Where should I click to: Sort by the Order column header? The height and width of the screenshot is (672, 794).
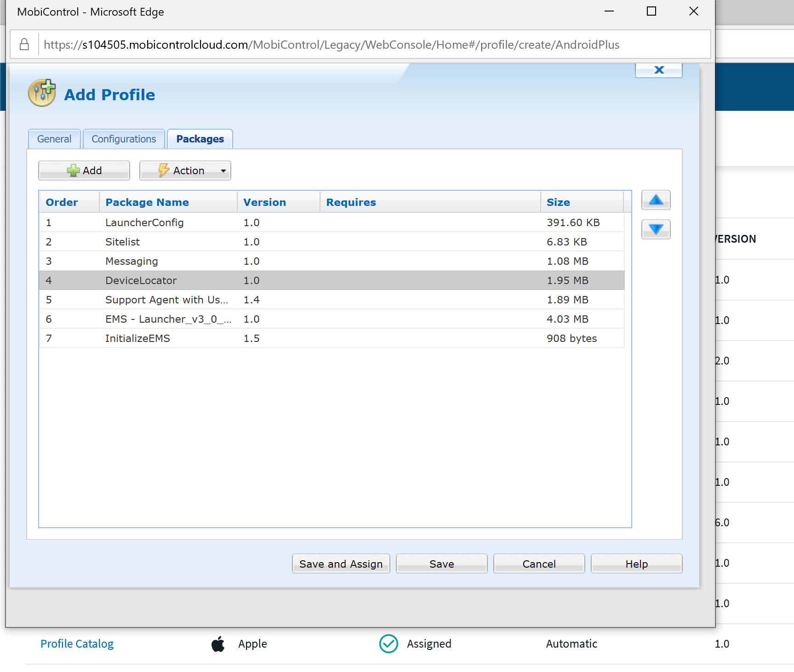coord(69,202)
